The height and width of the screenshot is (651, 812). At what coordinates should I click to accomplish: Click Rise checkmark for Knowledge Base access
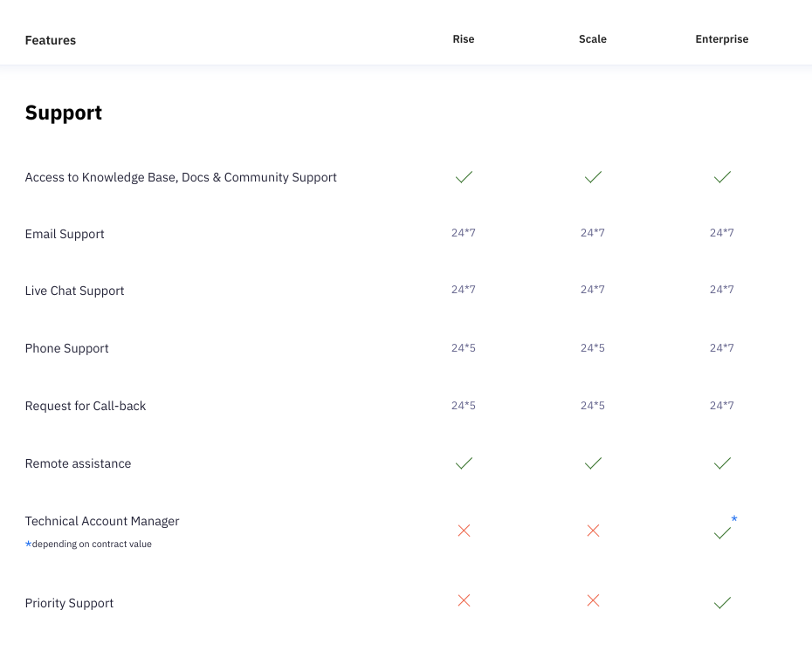464,177
